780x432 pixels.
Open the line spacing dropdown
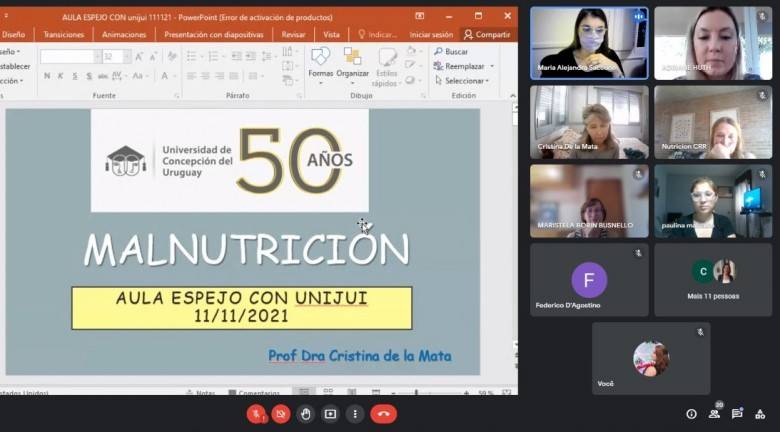[269, 56]
